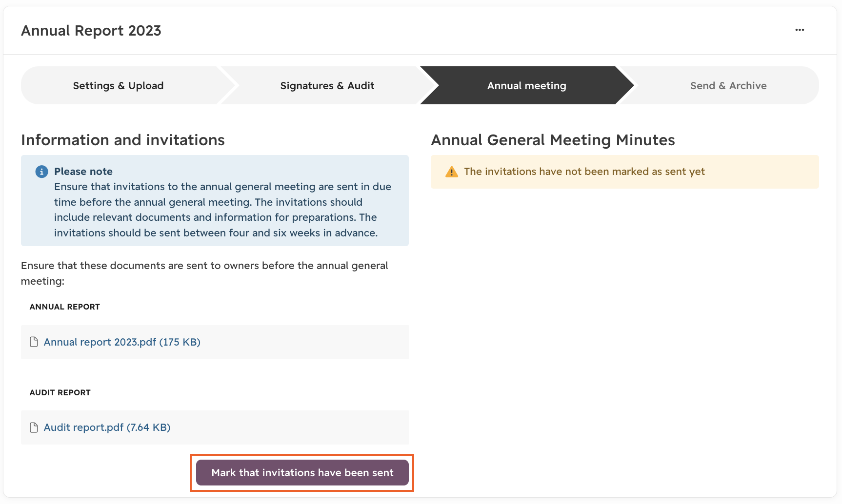The height and width of the screenshot is (504, 842).
Task: Click the orange warning triangle icon
Action: coord(452,172)
